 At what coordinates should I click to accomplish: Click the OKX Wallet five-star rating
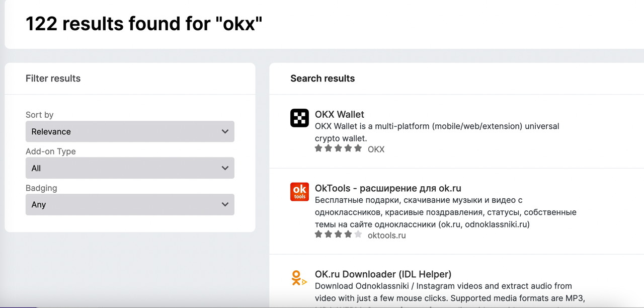point(338,148)
